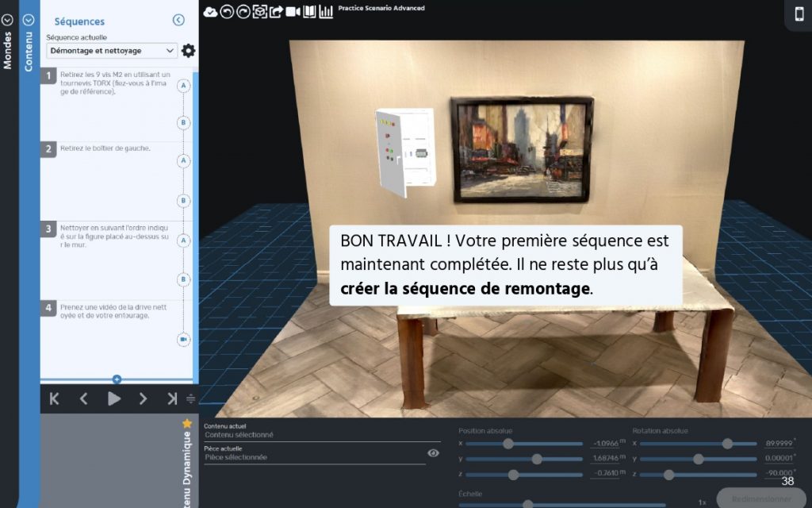Open the book guide icon

pos(309,12)
